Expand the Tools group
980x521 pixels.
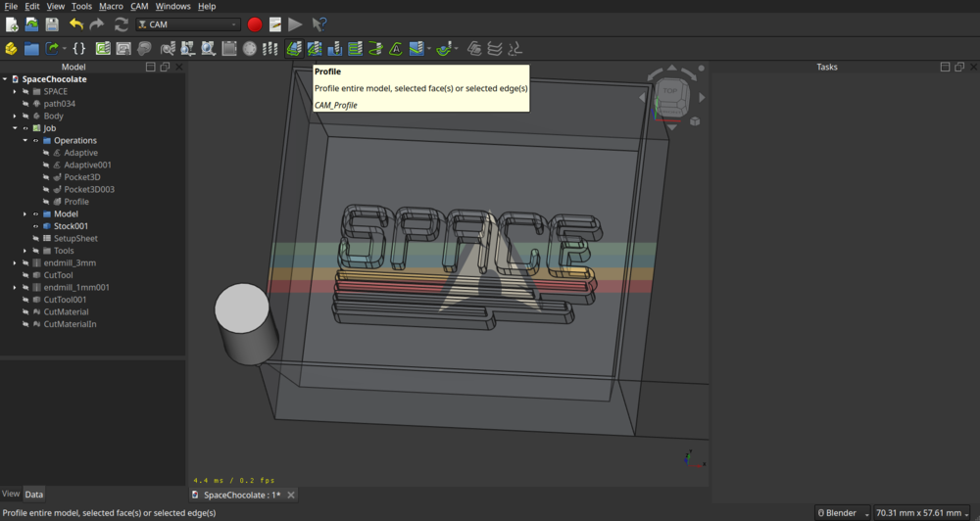[25, 251]
